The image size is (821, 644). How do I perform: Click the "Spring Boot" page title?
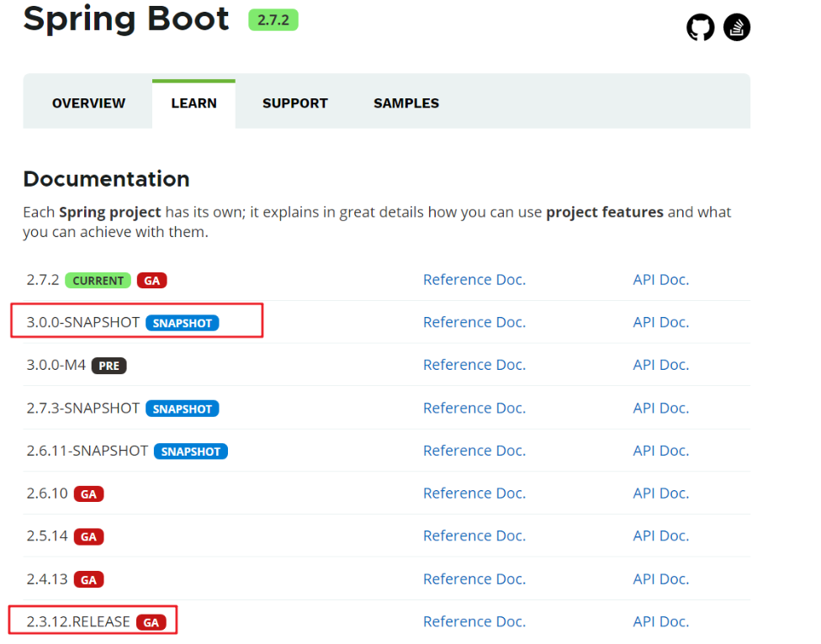pos(126,19)
